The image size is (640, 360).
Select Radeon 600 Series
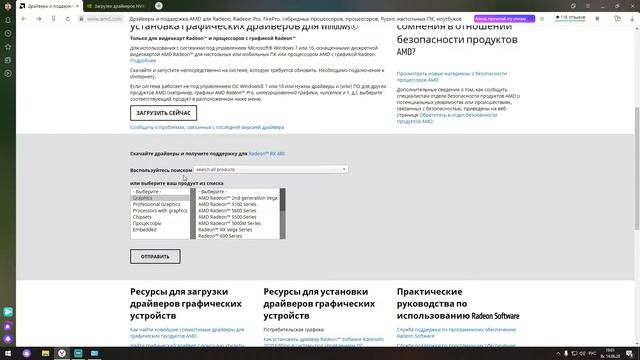[238, 236]
